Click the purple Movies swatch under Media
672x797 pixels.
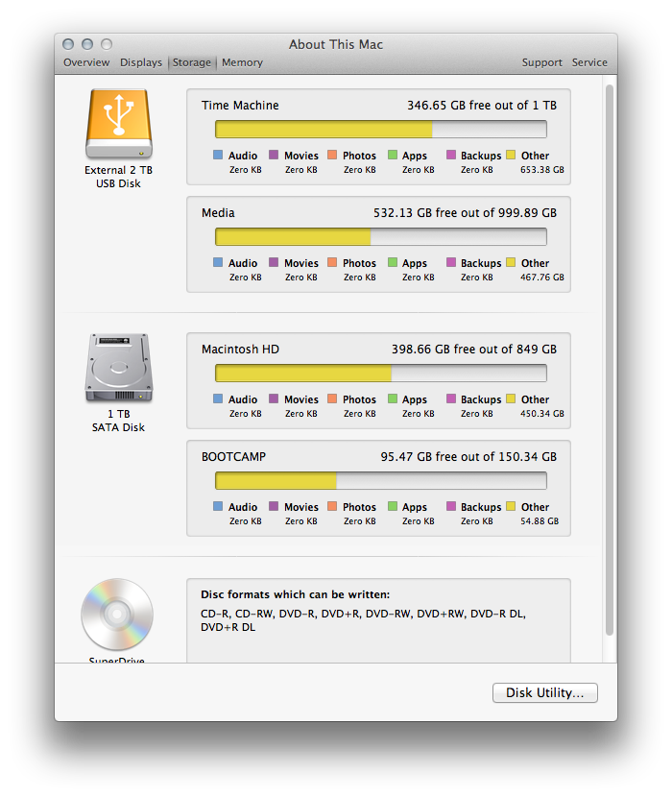tap(274, 262)
